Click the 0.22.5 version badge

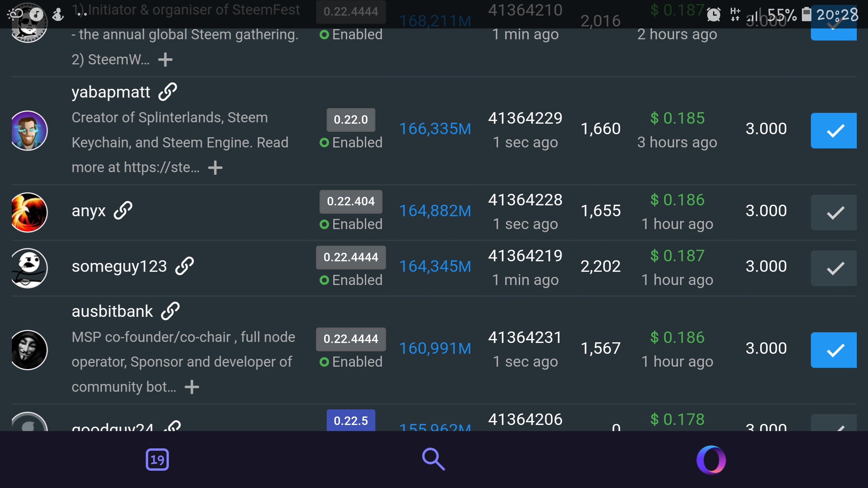pyautogui.click(x=351, y=420)
